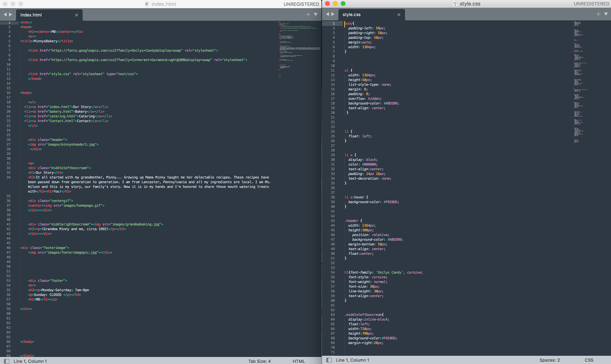Click div class="centergif" line
The image size is (611, 364).
(51, 201)
